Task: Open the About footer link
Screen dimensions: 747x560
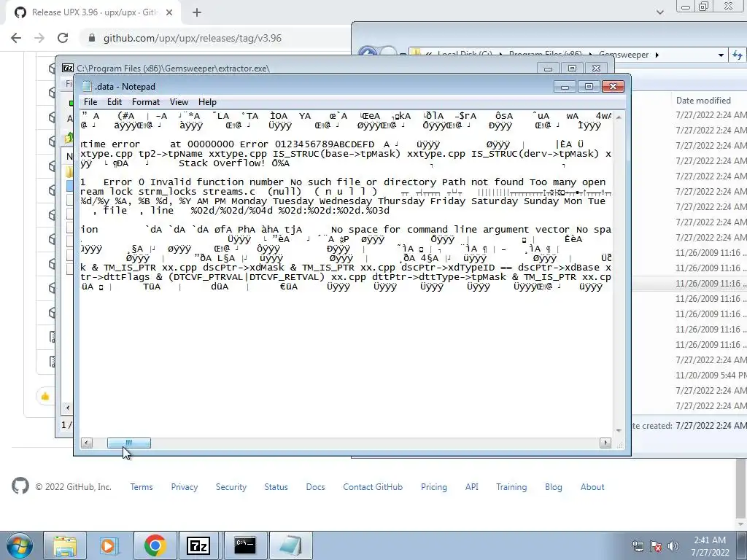Action: click(x=592, y=487)
